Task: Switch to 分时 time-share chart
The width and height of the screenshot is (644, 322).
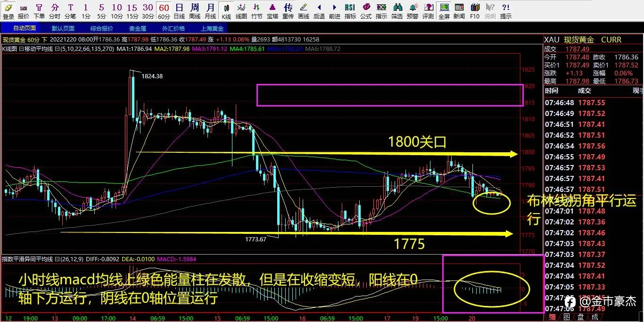Action: tap(55, 11)
